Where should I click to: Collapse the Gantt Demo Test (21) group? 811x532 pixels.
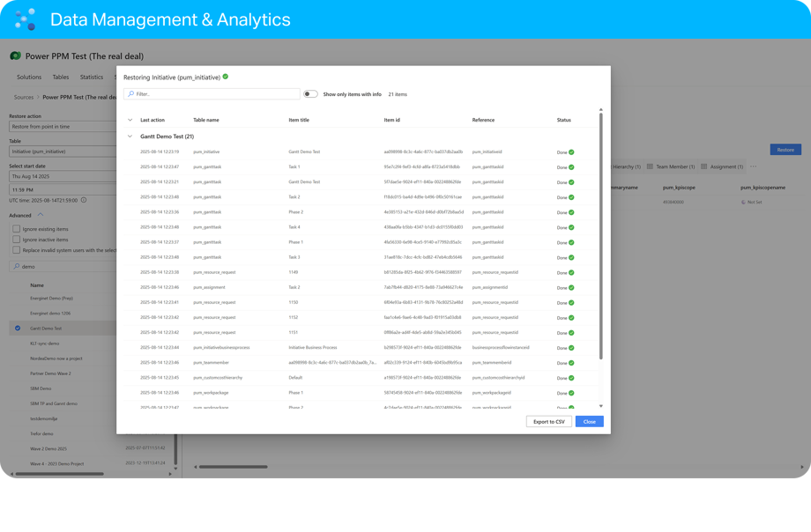(x=130, y=137)
